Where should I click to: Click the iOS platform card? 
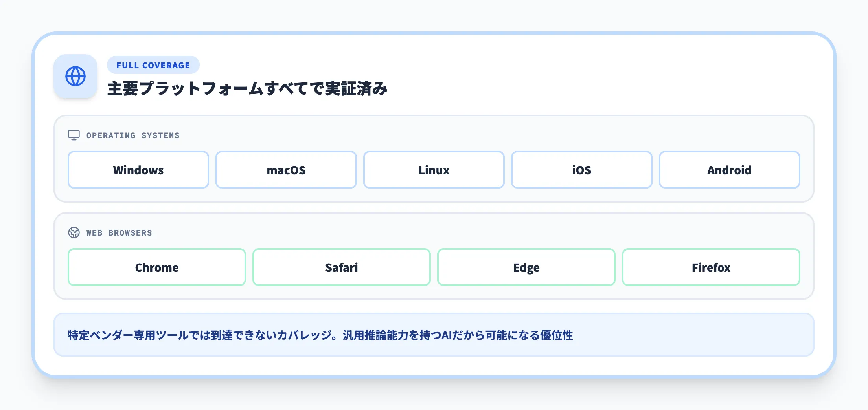tap(581, 170)
